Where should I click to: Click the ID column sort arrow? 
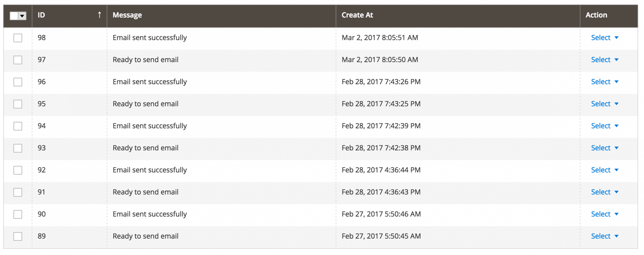(x=99, y=15)
